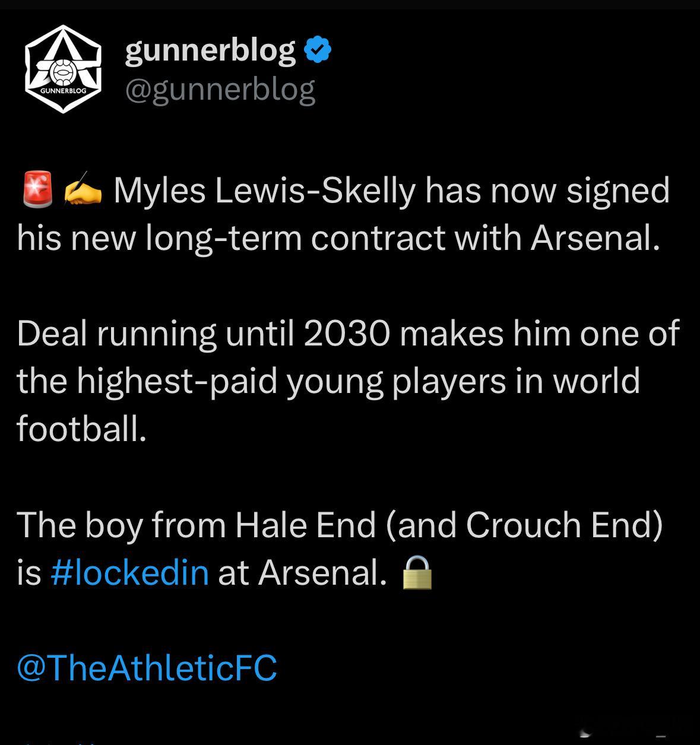Follow the #lockedin hashtag link
The width and height of the screenshot is (700, 745).
pyautogui.click(x=130, y=573)
